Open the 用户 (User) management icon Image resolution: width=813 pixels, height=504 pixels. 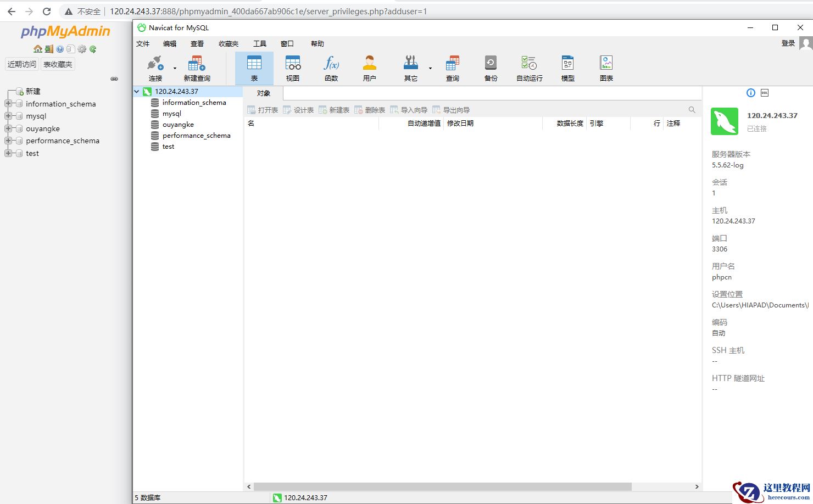click(370, 68)
